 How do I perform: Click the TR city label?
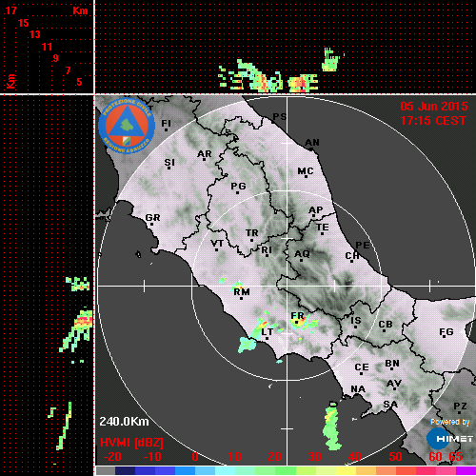[x=252, y=233]
